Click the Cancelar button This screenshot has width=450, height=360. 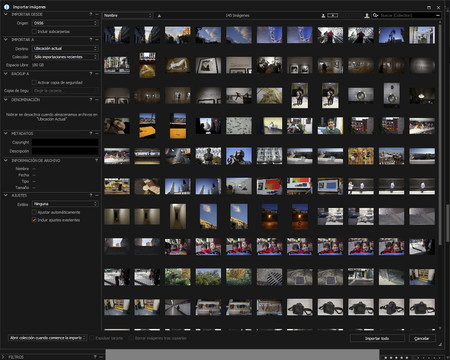(x=422, y=338)
